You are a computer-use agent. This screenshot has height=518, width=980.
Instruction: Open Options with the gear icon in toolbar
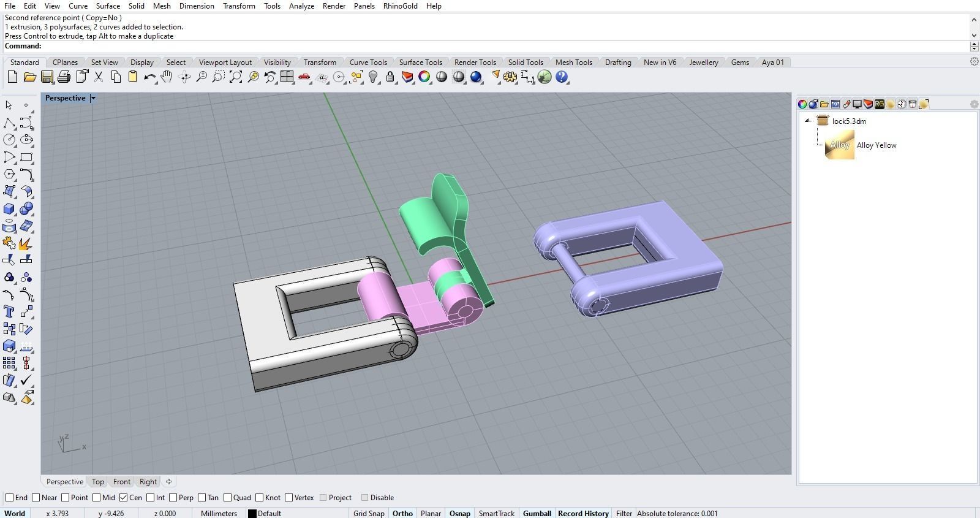510,77
